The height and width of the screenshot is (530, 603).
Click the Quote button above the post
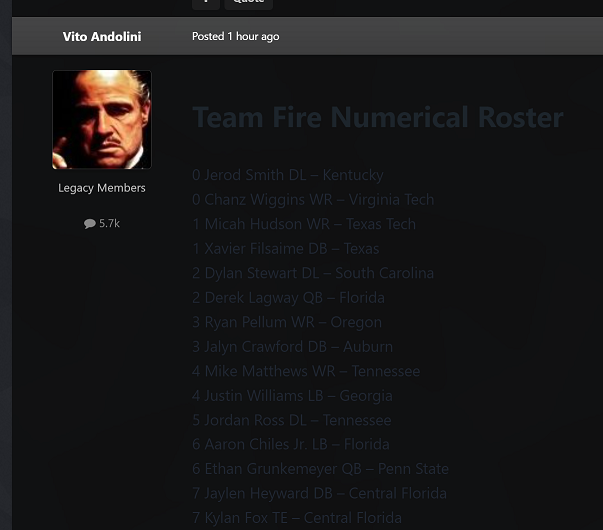click(248, 3)
